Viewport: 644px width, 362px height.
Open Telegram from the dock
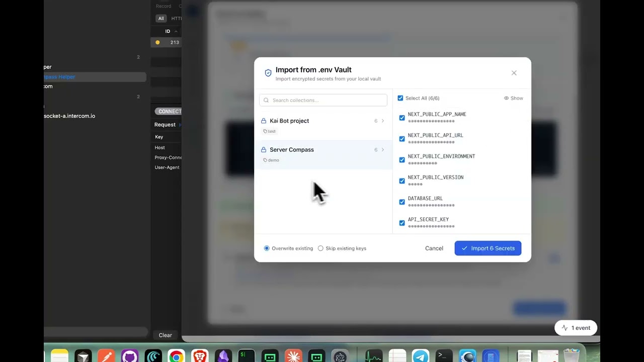pos(421,356)
